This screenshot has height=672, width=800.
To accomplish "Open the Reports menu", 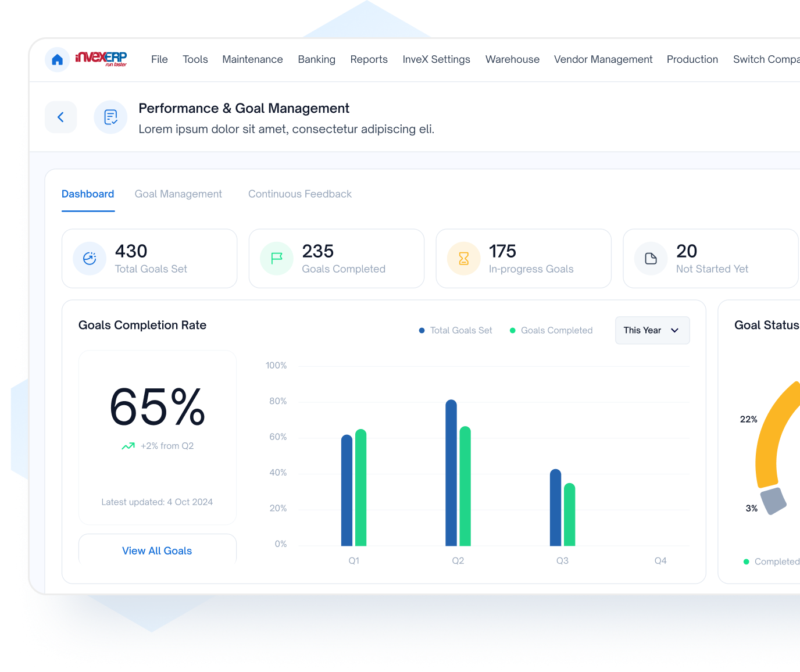I will point(369,59).
